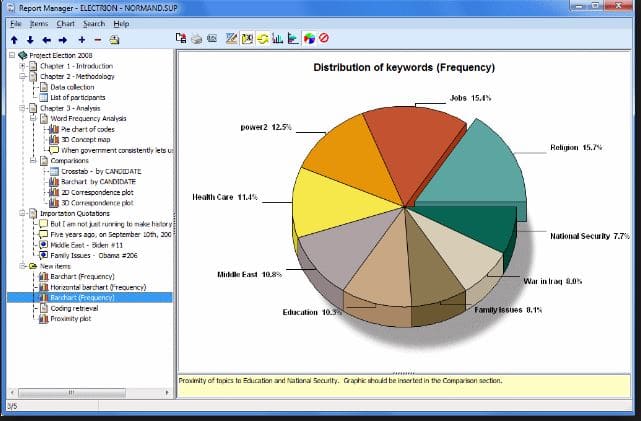This screenshot has height=421, width=641.
Task: Collapse the New items folder node
Action: tap(22, 266)
